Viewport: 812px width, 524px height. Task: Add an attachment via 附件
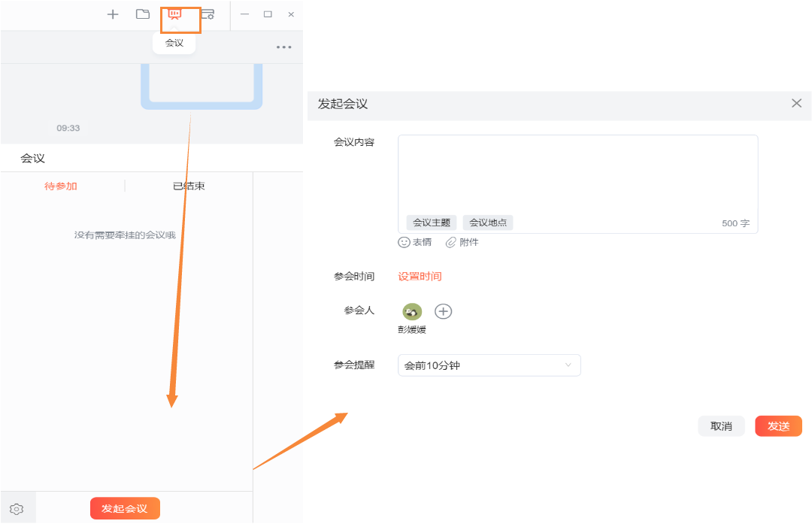coord(462,242)
